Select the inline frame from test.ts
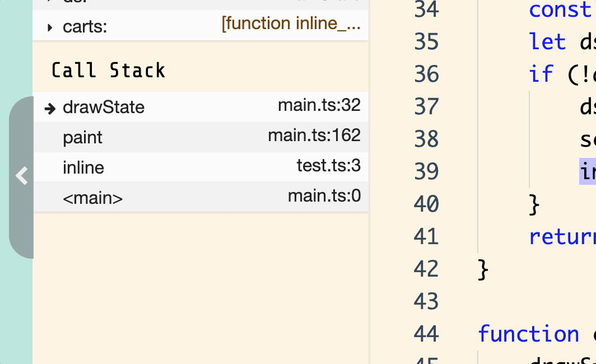Viewport: 596px width, 364px height. [82, 167]
